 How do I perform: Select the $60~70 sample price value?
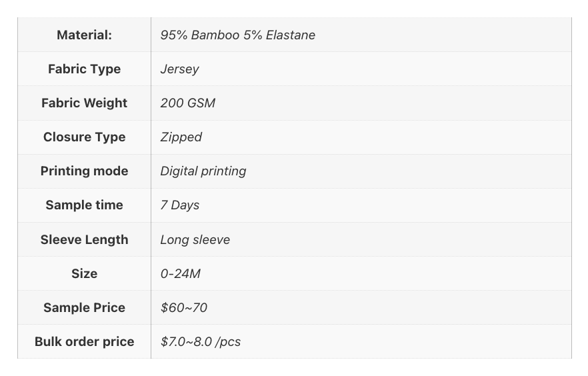tap(184, 308)
